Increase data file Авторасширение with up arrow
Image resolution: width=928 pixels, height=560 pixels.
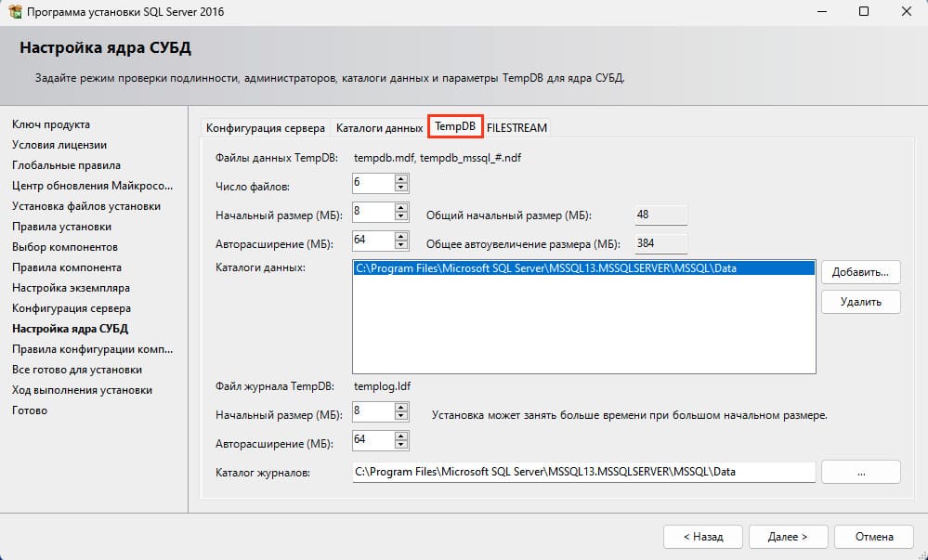click(401, 236)
